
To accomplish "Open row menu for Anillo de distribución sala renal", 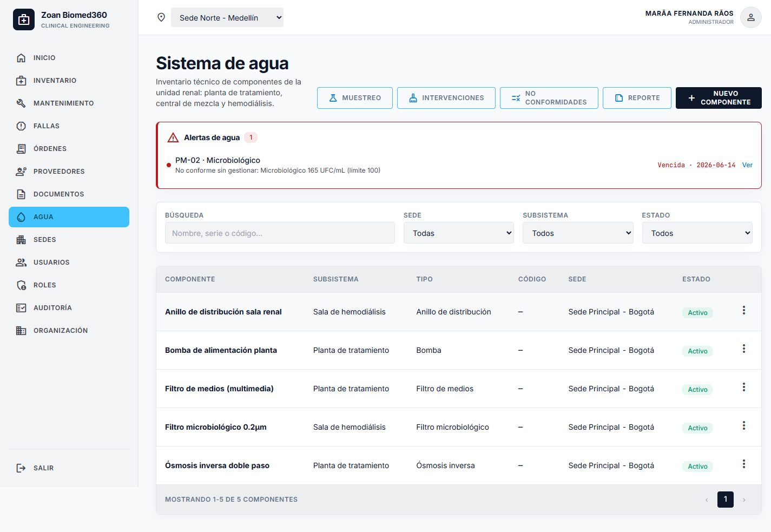I will [744, 310].
